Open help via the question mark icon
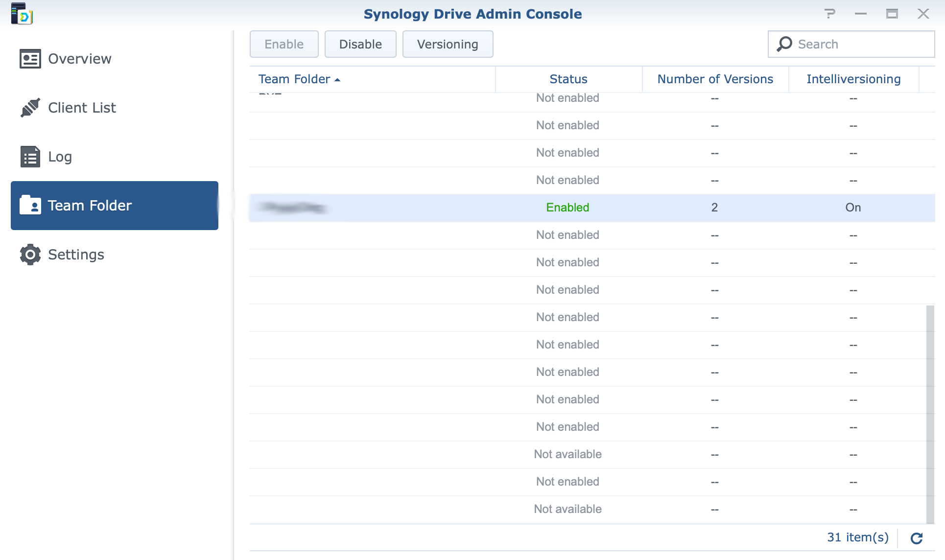 (x=829, y=14)
